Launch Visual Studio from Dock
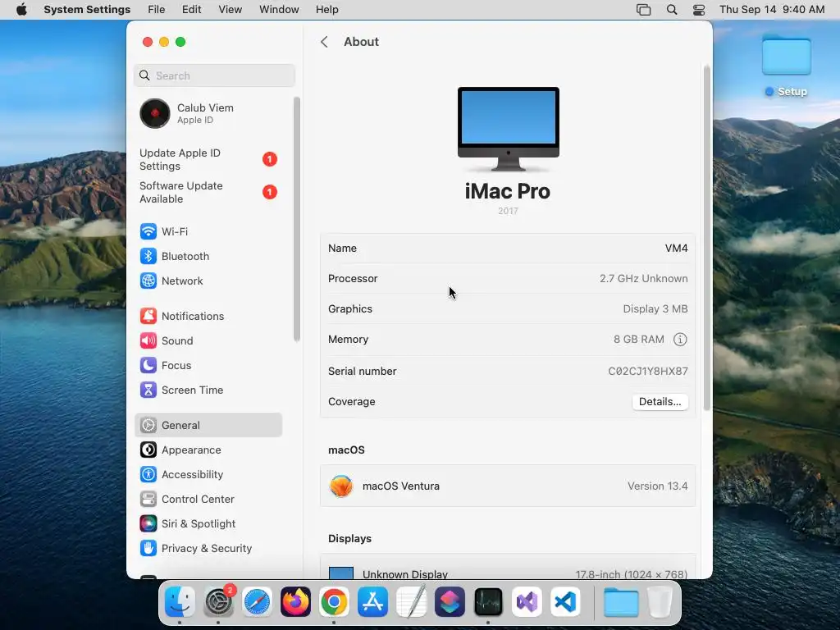 (x=527, y=601)
